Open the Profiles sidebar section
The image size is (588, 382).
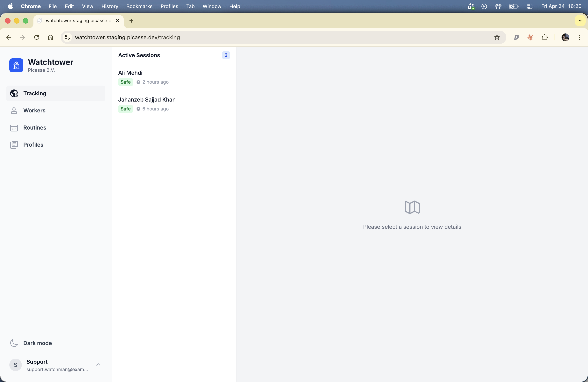point(56,145)
